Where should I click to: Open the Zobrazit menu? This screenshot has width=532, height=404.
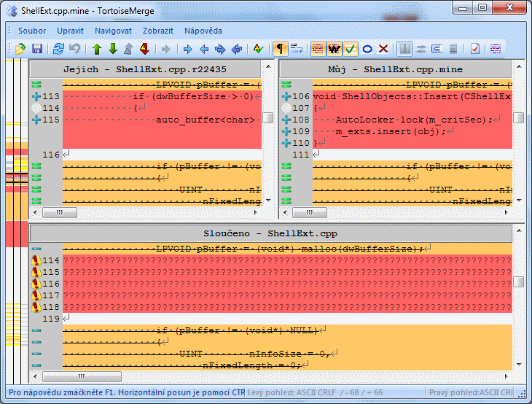(x=158, y=31)
